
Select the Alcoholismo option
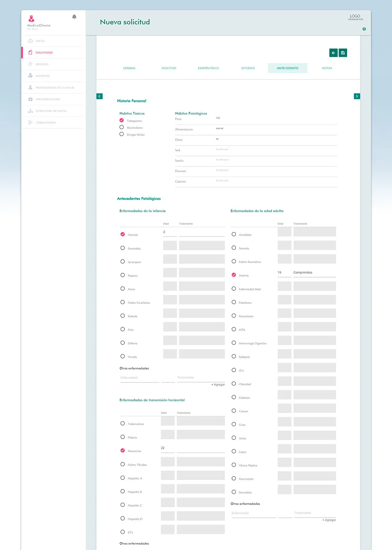click(x=122, y=127)
